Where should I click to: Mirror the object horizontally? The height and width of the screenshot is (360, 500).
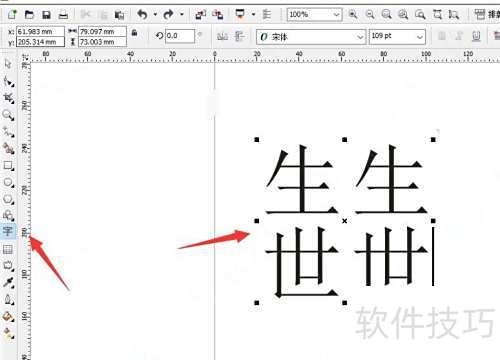222,36
